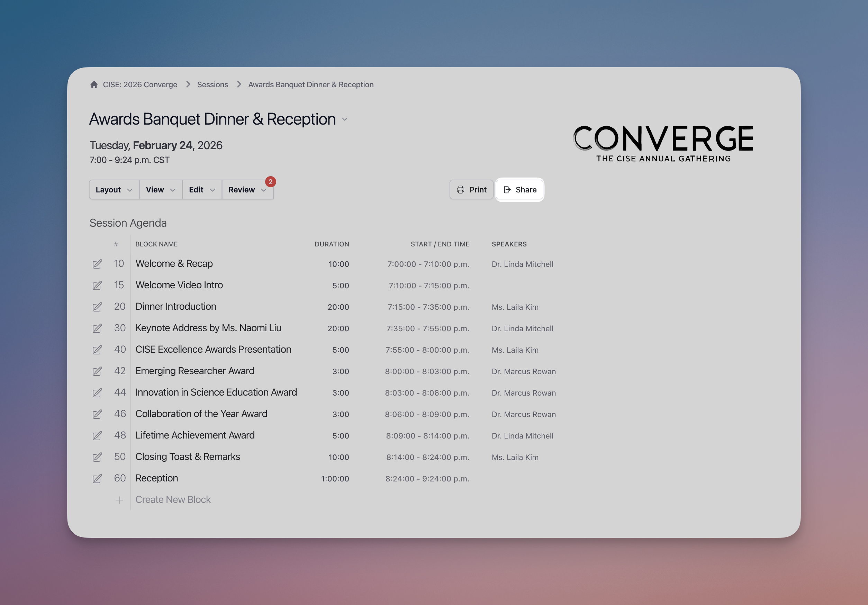The height and width of the screenshot is (605, 868).
Task: Click edit icon for Lifetime Achievement Award
Action: point(97,436)
